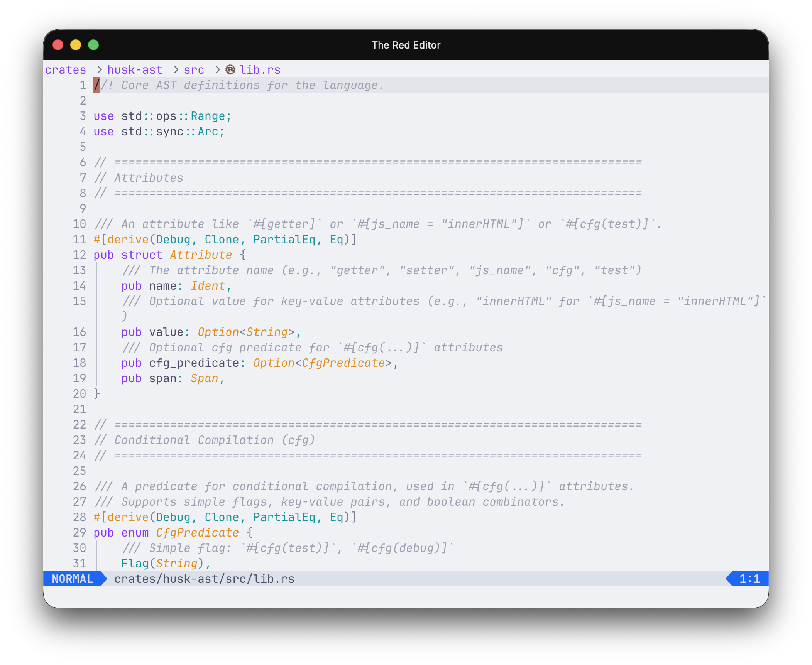The width and height of the screenshot is (812, 665).
Task: Click cfg_predicate field name on line 18
Action: point(194,363)
